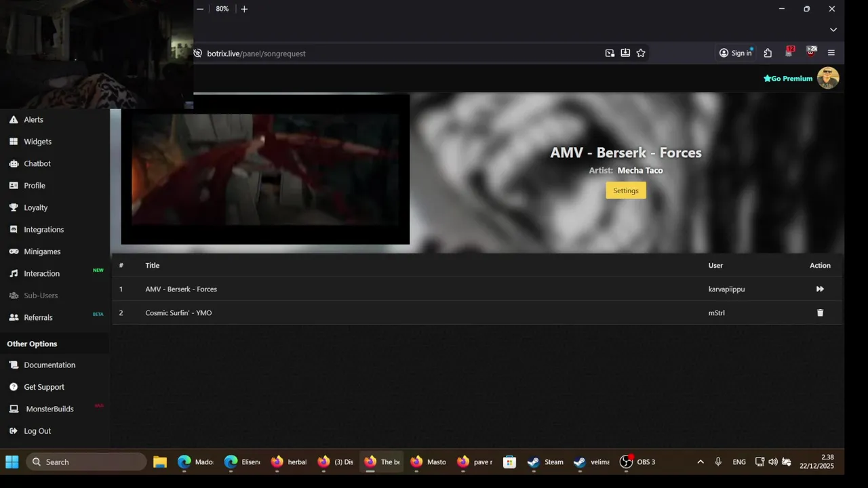Click Go Premium

click(x=788, y=79)
